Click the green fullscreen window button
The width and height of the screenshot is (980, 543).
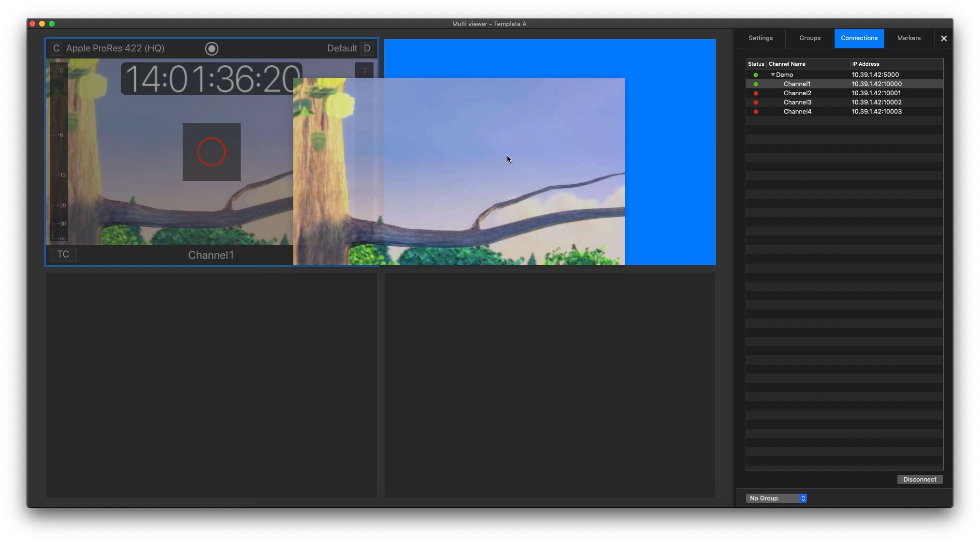52,24
